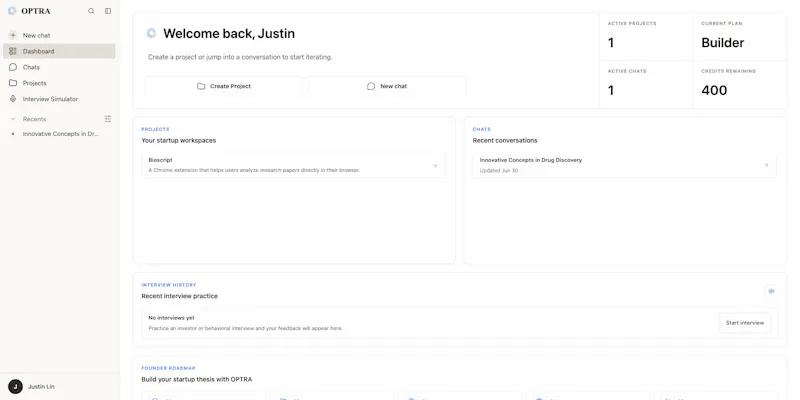Click the Interview Simulator icon
The height and width of the screenshot is (400, 800).
13,99
